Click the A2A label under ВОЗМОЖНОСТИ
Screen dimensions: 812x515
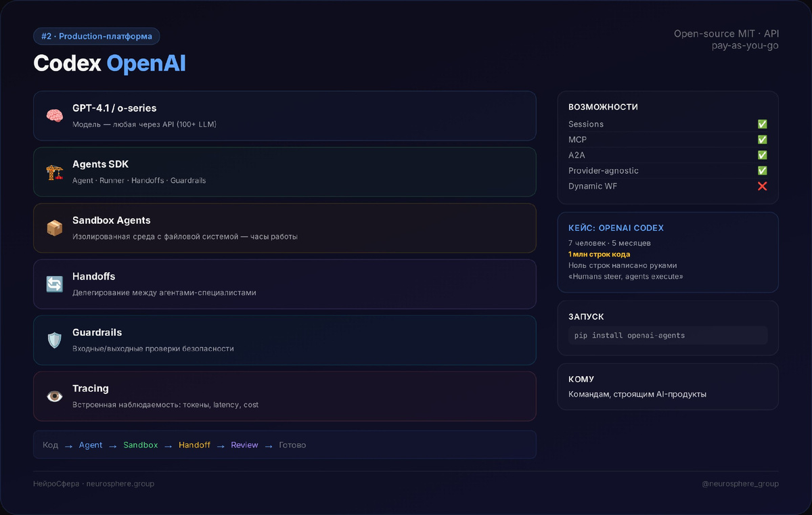point(577,155)
